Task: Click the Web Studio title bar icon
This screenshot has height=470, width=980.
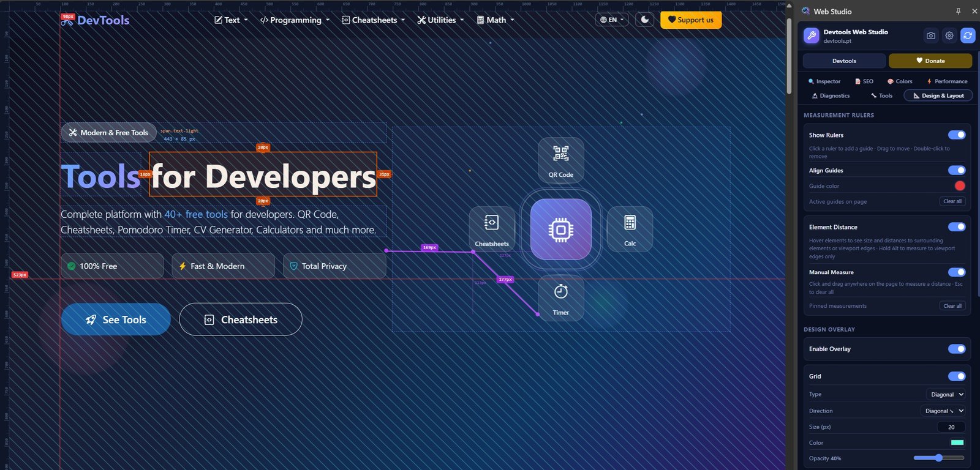Action: (806, 11)
